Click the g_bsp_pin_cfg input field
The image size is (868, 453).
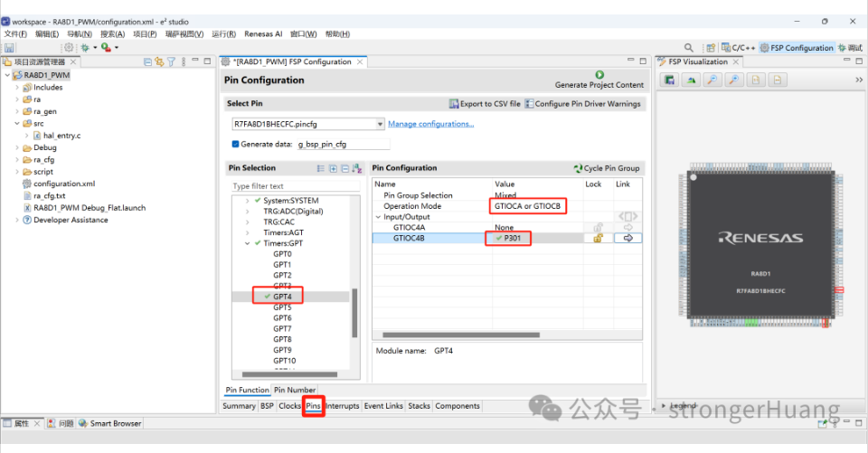click(x=344, y=144)
